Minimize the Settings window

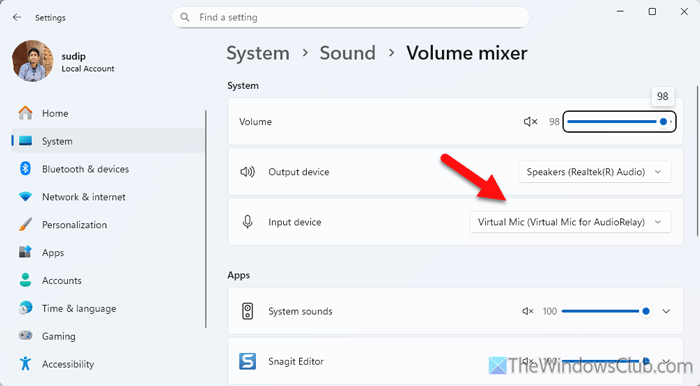tap(620, 12)
